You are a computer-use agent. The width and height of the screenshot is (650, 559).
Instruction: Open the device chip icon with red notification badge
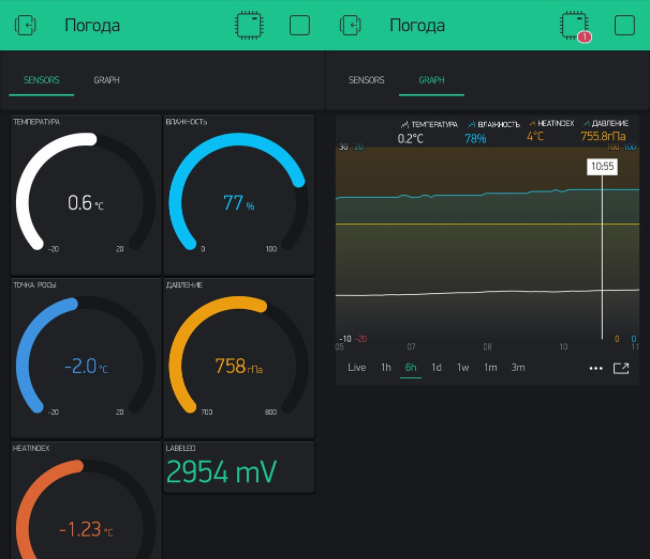point(575,26)
